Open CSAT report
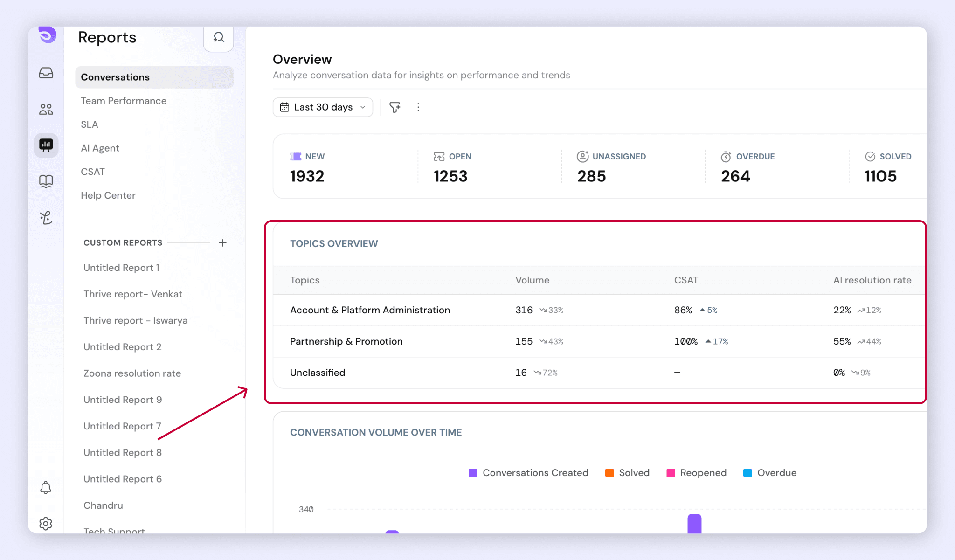Image resolution: width=955 pixels, height=560 pixels. 93,172
